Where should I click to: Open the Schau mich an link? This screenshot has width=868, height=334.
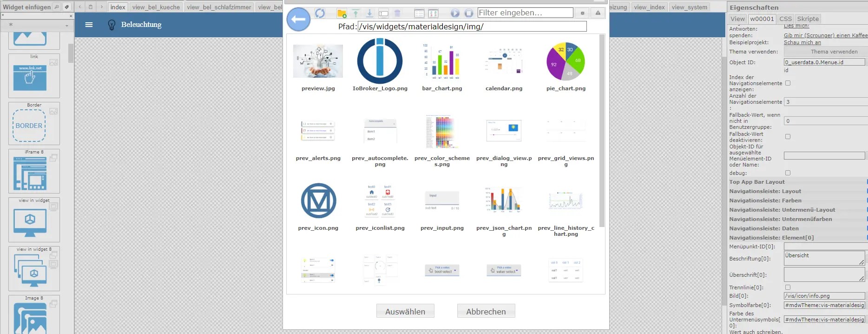click(x=802, y=42)
